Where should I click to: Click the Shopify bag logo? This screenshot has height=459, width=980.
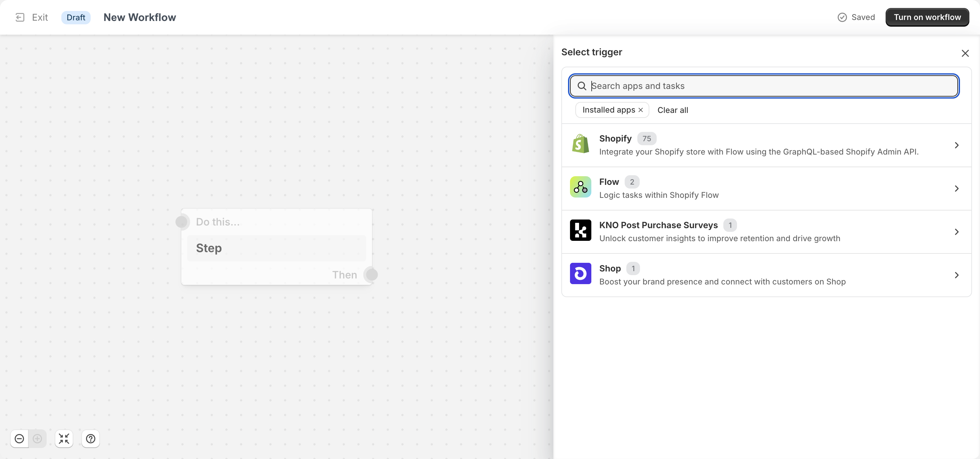(581, 144)
